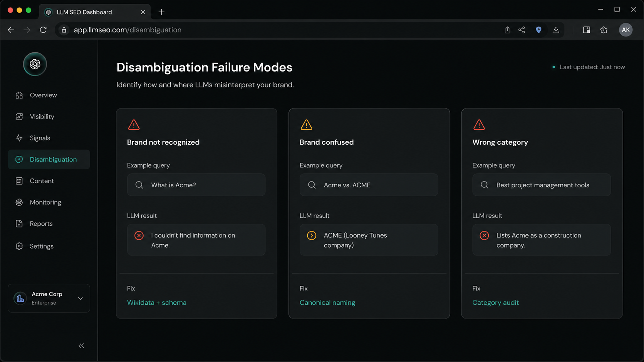
Task: Reload the page with the refresh icon
Action: 43,30
